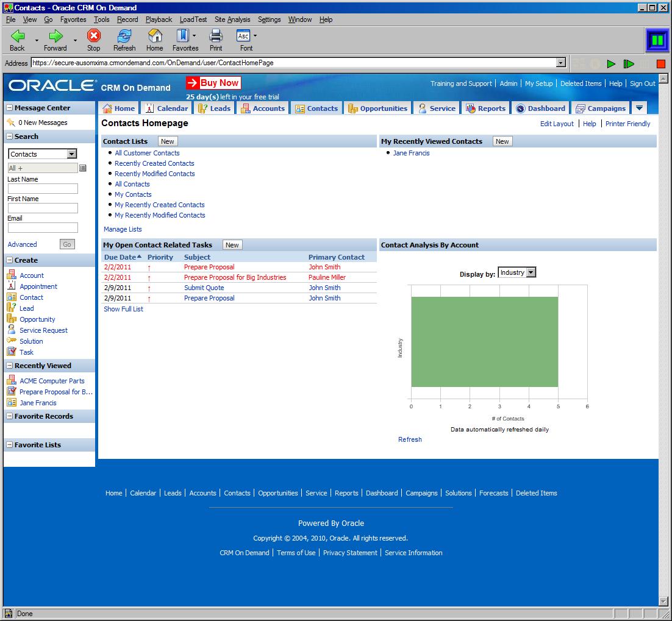Click the Opportunity create icon in sidebar
Screen dimensions: 672x621
click(x=12, y=319)
